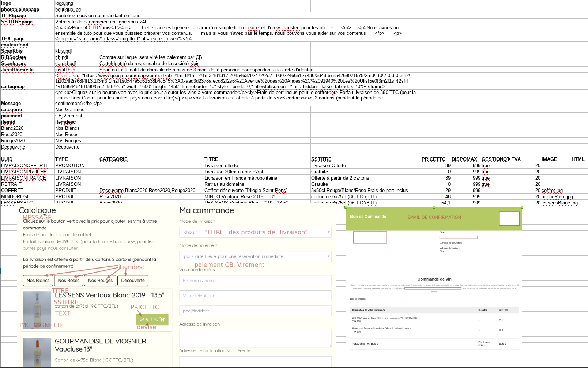Click the 'Votre téléphone' input field
The height and width of the screenshot is (368, 588).
(255, 296)
